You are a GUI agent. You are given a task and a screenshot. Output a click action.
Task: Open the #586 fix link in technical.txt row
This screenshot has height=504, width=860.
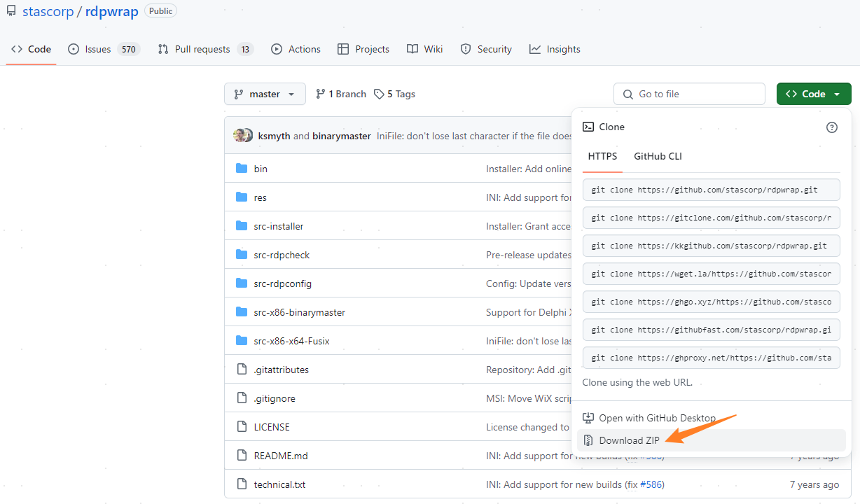(652, 484)
